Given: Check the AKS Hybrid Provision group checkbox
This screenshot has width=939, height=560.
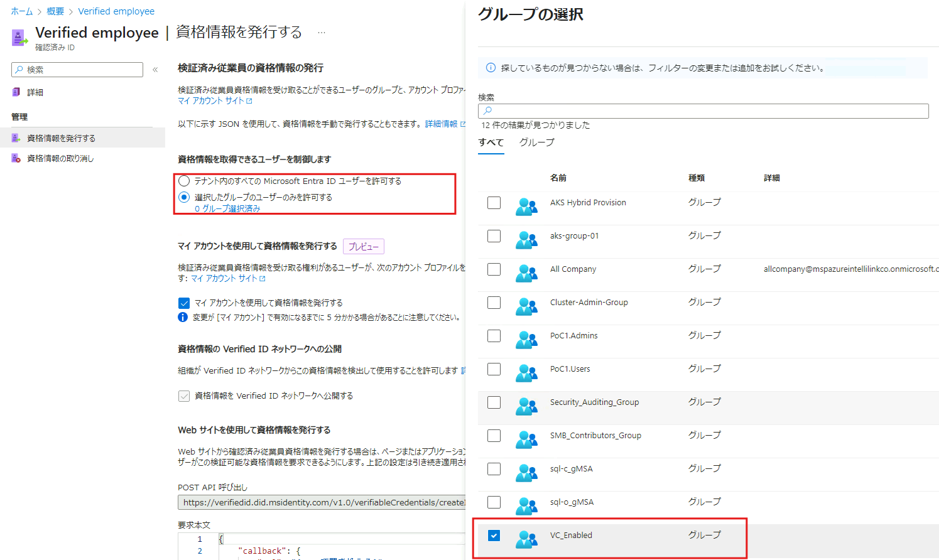Looking at the screenshot, I should [494, 203].
